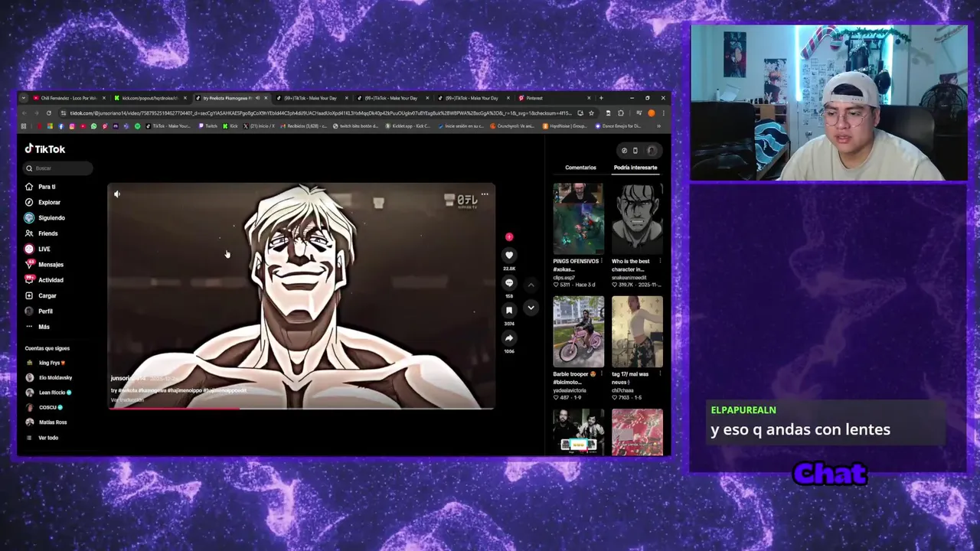
Task: Go to next video with down chevron
Action: point(531,308)
